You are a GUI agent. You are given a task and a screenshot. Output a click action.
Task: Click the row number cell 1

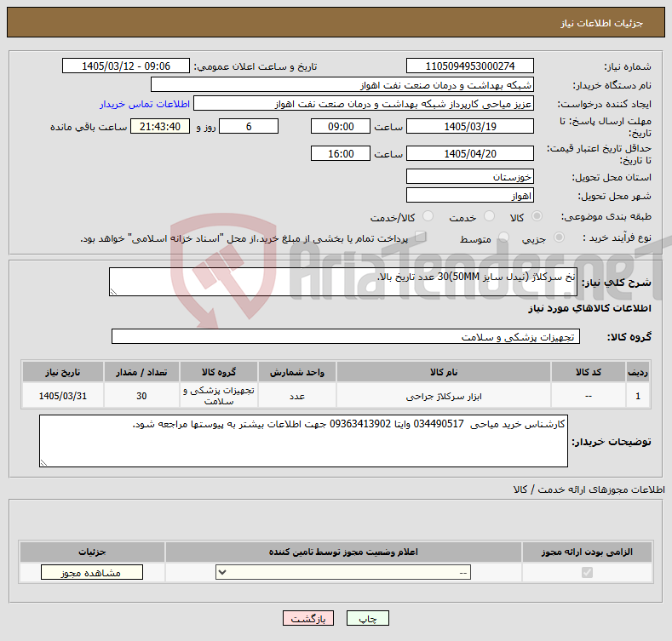(638, 396)
